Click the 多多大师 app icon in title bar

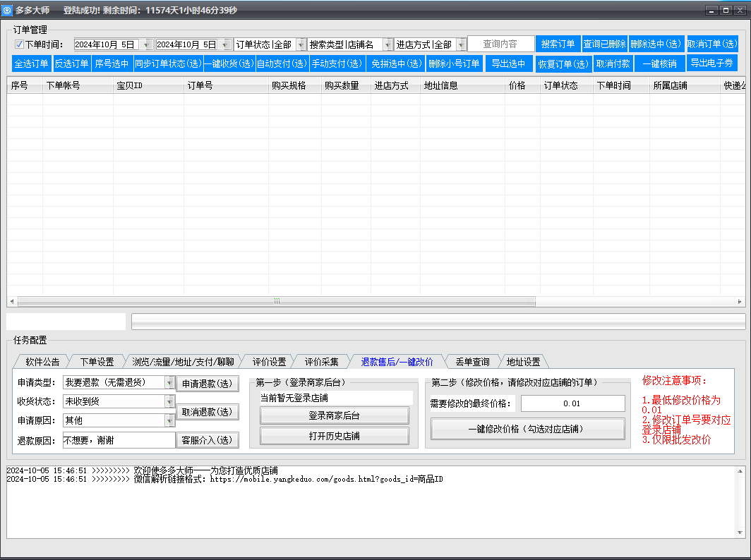pyautogui.click(x=8, y=11)
